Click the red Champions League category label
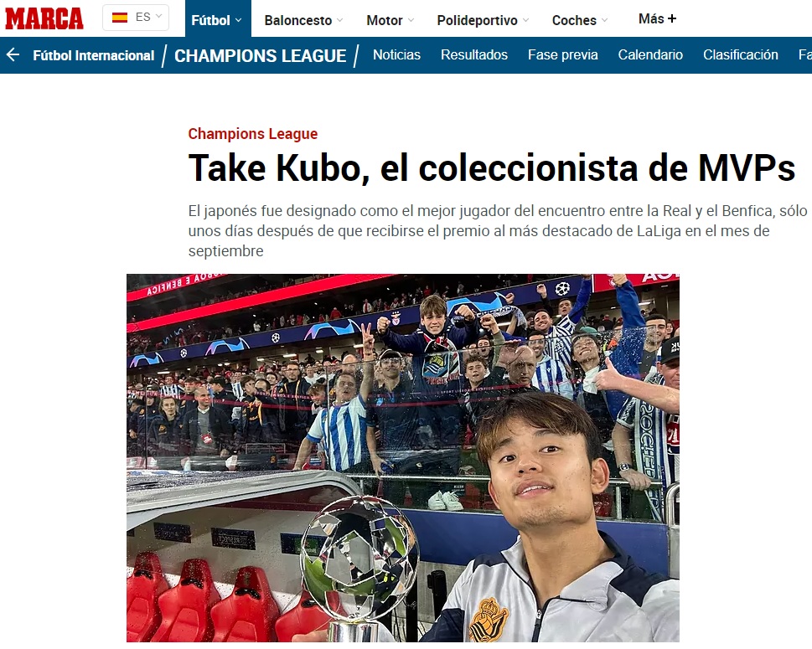Screen dimensions: 812x649 click(253, 133)
